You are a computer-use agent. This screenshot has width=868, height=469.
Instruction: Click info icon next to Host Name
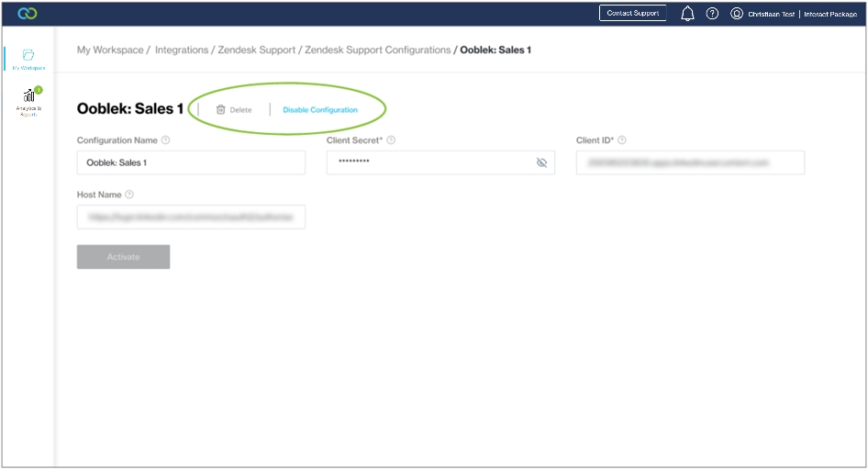[129, 195]
